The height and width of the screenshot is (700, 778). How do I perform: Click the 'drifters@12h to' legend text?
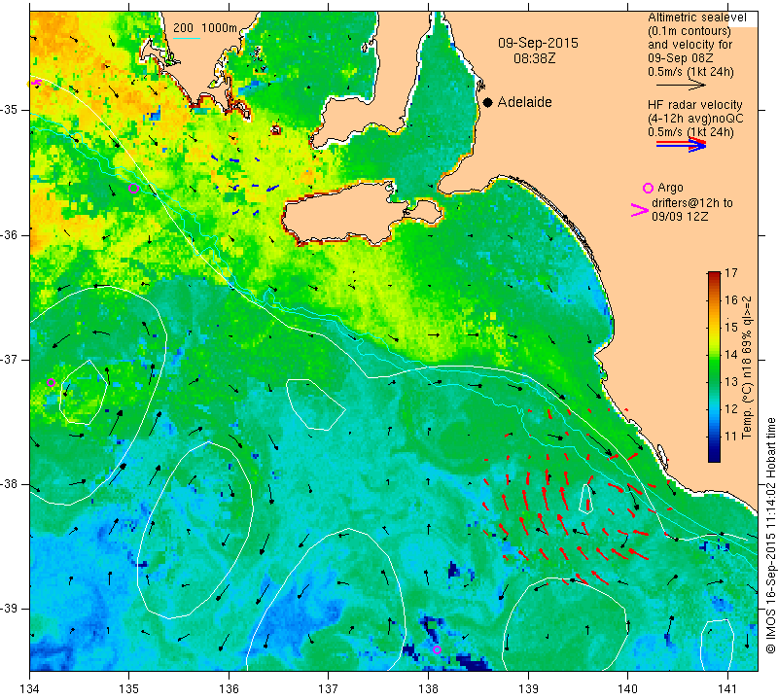pyautogui.click(x=691, y=203)
